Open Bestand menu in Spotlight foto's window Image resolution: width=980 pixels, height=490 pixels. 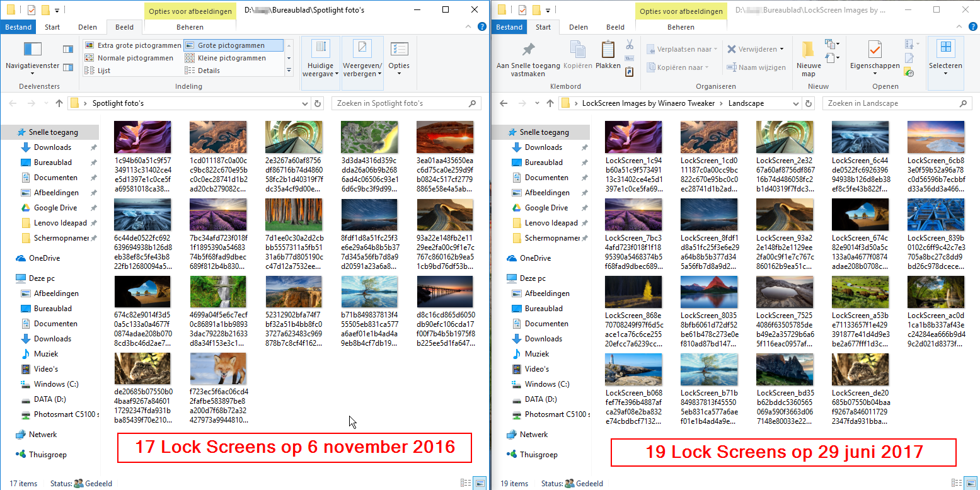pyautogui.click(x=18, y=27)
